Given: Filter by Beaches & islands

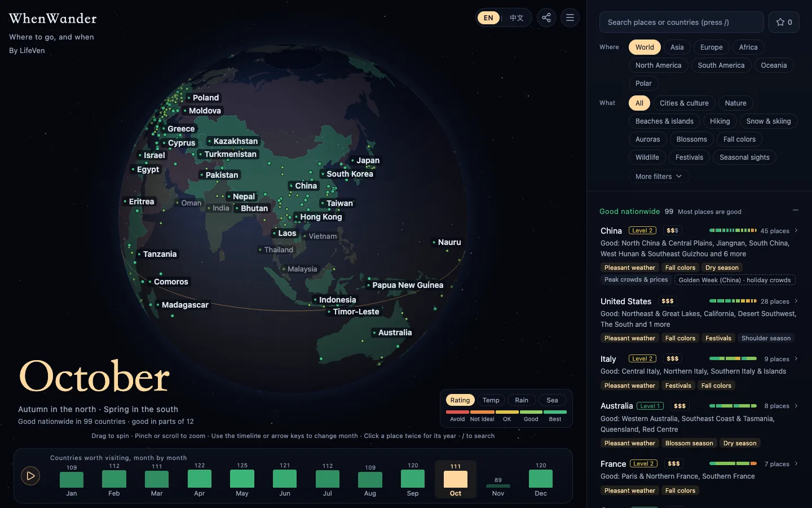Looking at the screenshot, I should pyautogui.click(x=664, y=121).
